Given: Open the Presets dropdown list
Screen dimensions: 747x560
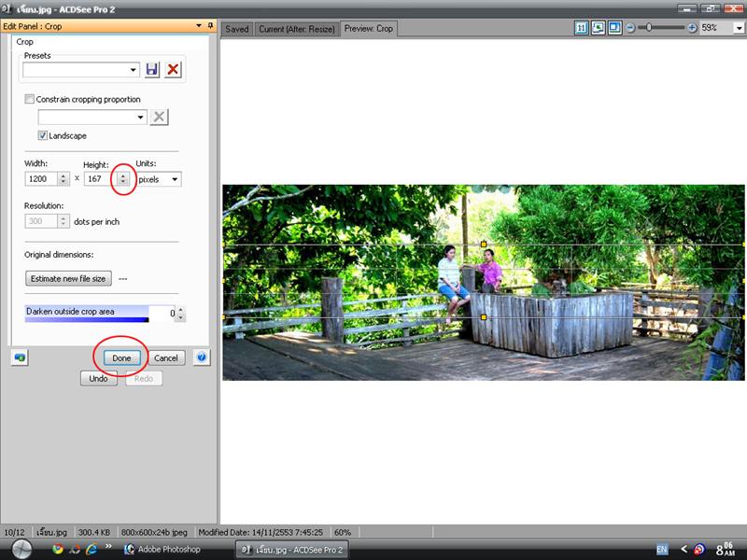Looking at the screenshot, I should tap(134, 69).
